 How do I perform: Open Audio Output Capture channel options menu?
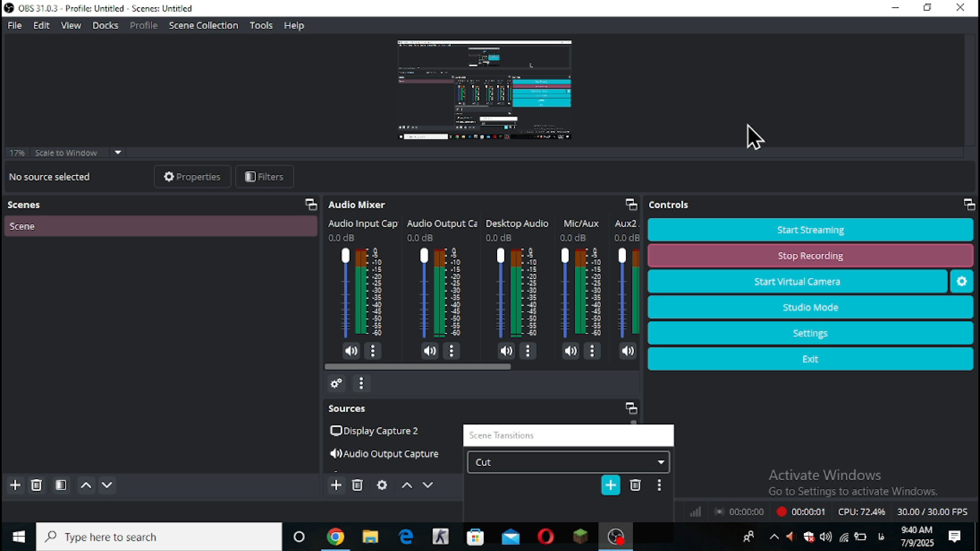point(452,351)
